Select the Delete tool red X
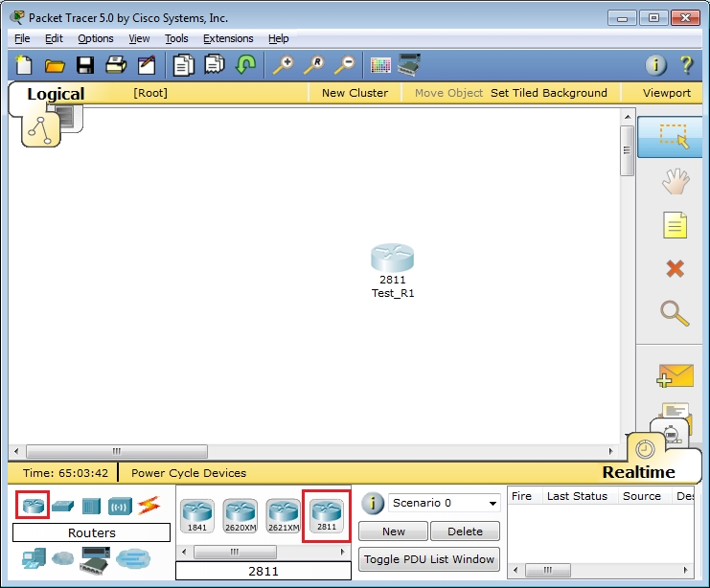 pyautogui.click(x=675, y=269)
